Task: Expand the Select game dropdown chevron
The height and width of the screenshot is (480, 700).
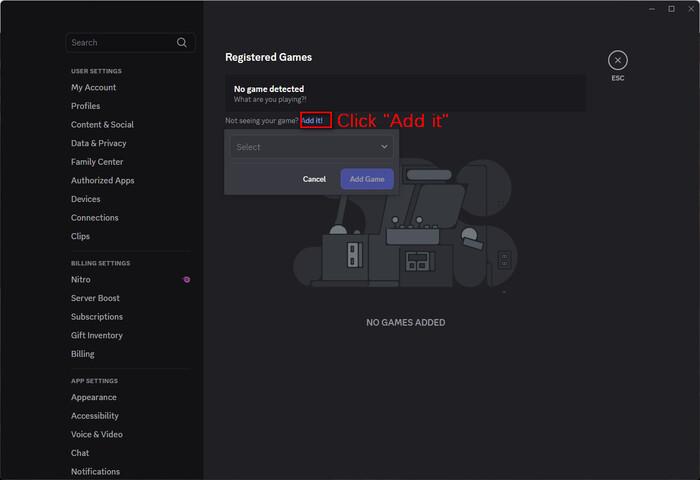Action: [384, 146]
